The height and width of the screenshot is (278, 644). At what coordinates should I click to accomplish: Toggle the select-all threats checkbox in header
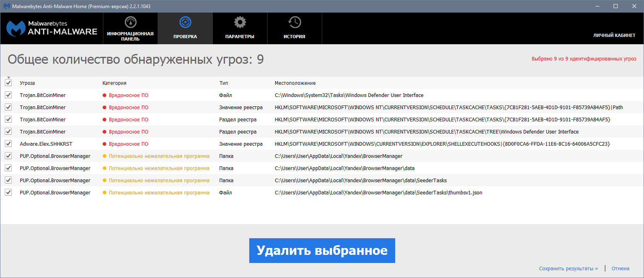click(x=8, y=83)
